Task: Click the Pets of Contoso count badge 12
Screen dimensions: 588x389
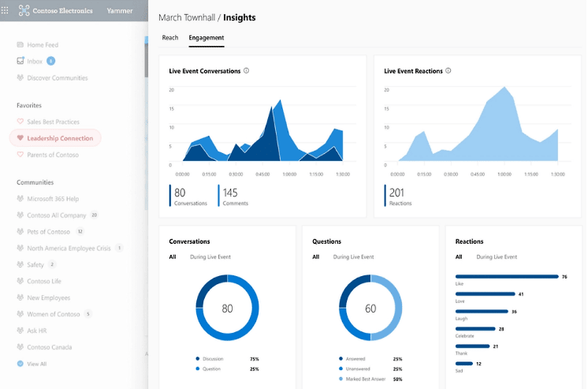Action: click(x=80, y=231)
